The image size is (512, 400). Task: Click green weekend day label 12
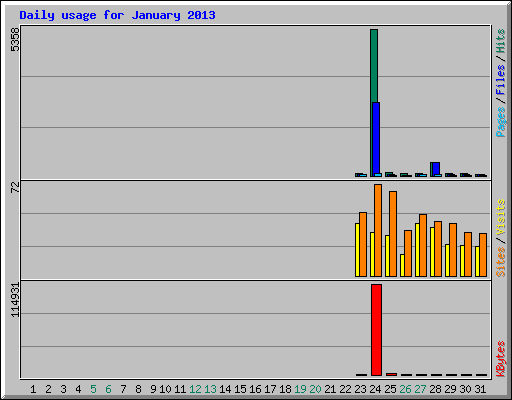pos(195,389)
